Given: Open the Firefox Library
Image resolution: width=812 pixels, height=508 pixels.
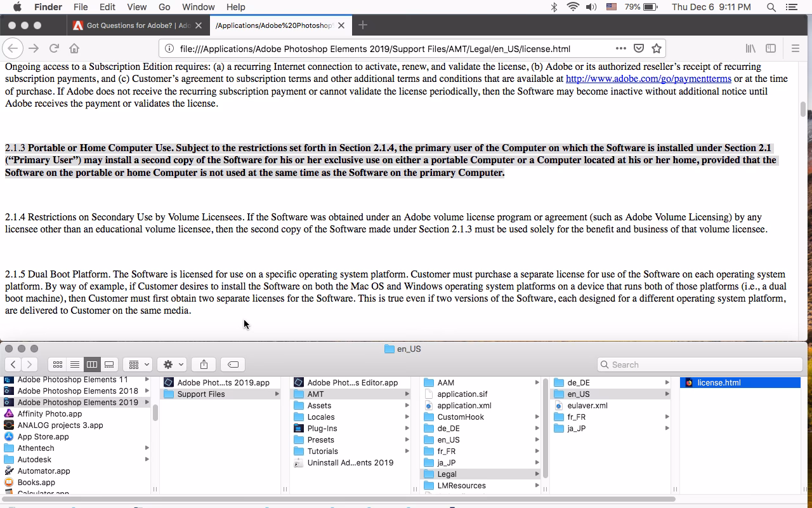Looking at the screenshot, I should 750,48.
